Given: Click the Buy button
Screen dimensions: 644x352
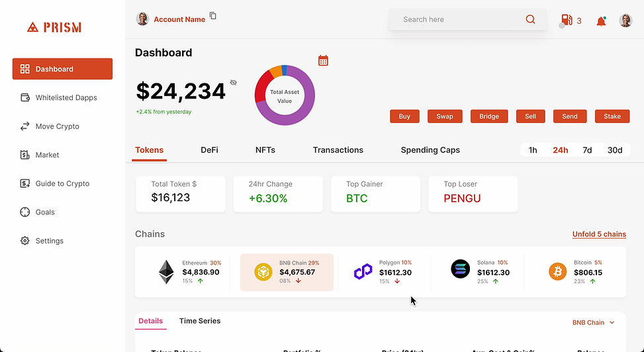Looking at the screenshot, I should (x=404, y=116).
